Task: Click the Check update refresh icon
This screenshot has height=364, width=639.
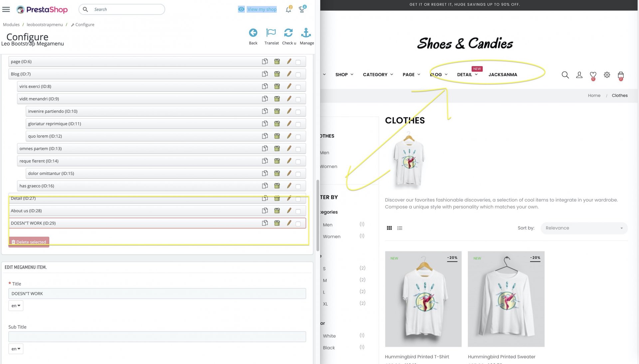Action: 288,33
